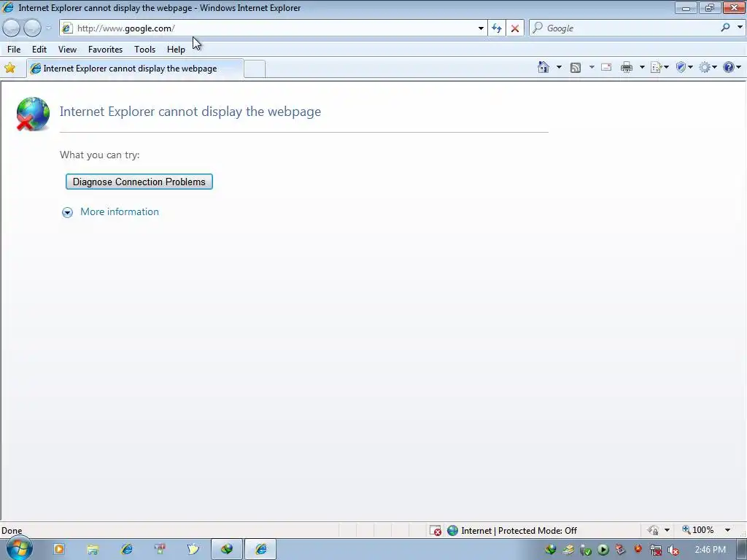Open the View menu

pyautogui.click(x=67, y=49)
